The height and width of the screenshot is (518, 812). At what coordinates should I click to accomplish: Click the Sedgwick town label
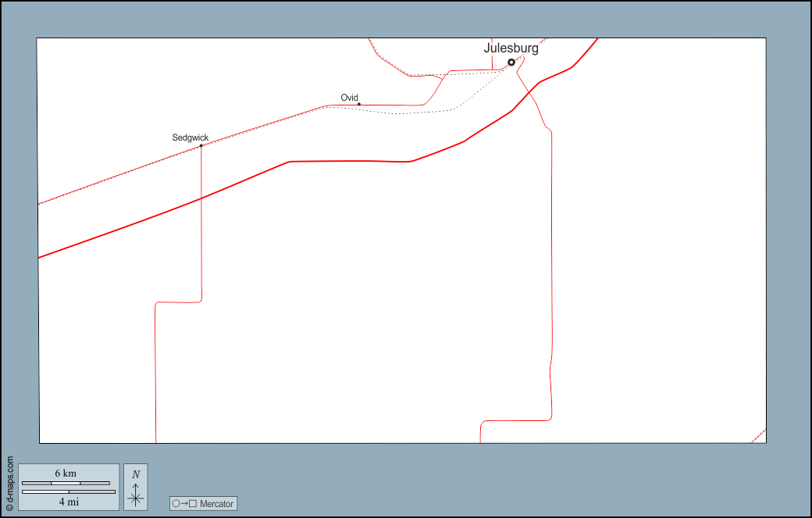(x=190, y=138)
